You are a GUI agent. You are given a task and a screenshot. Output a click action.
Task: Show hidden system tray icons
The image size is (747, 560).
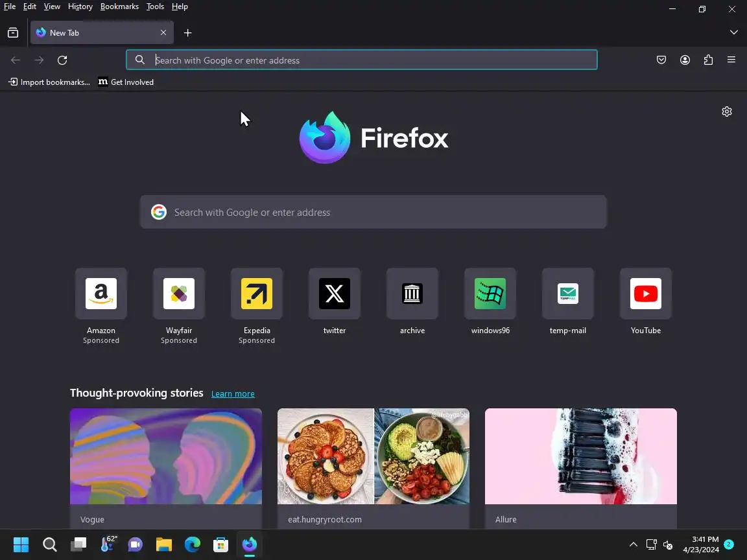point(633,544)
